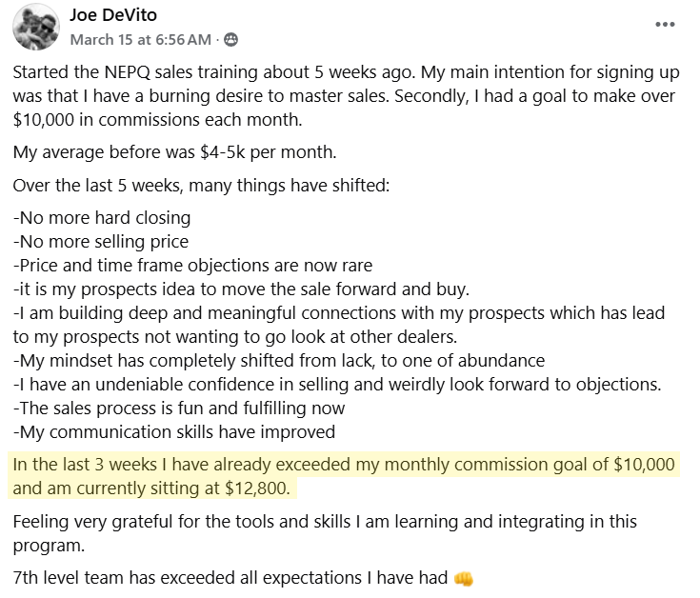Click the privacy audience icon beside the timestamp

pos(231,40)
